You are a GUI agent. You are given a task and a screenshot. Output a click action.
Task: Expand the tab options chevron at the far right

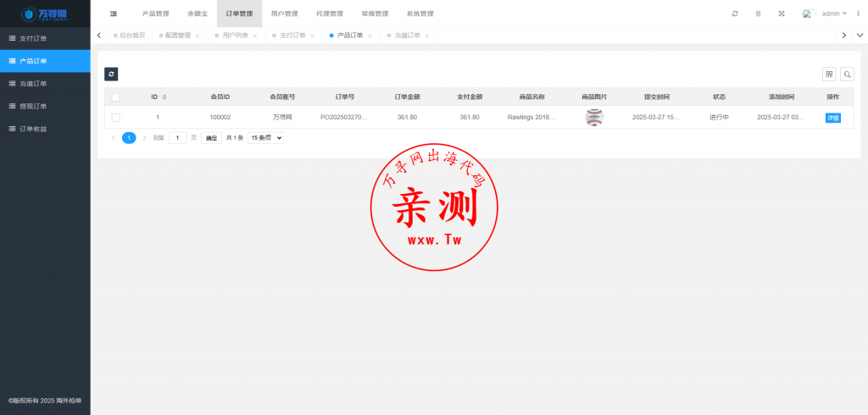click(x=860, y=36)
